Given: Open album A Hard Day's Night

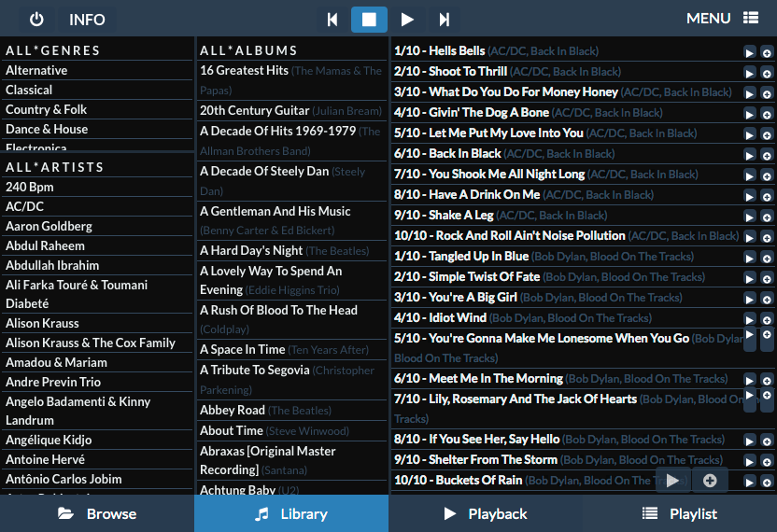Looking at the screenshot, I should click(x=292, y=251).
